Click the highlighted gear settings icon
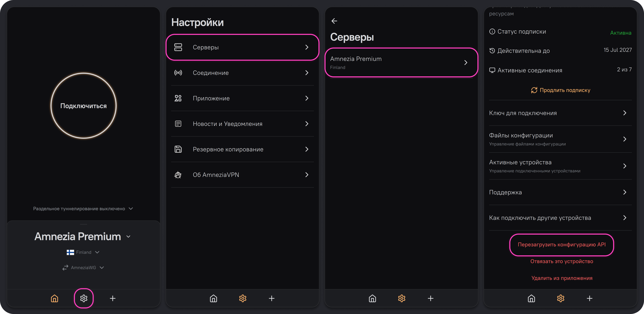The image size is (644, 314). (x=84, y=298)
